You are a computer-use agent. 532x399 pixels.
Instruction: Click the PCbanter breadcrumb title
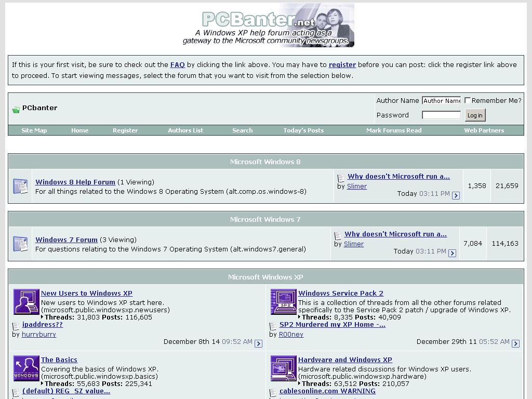pos(39,108)
